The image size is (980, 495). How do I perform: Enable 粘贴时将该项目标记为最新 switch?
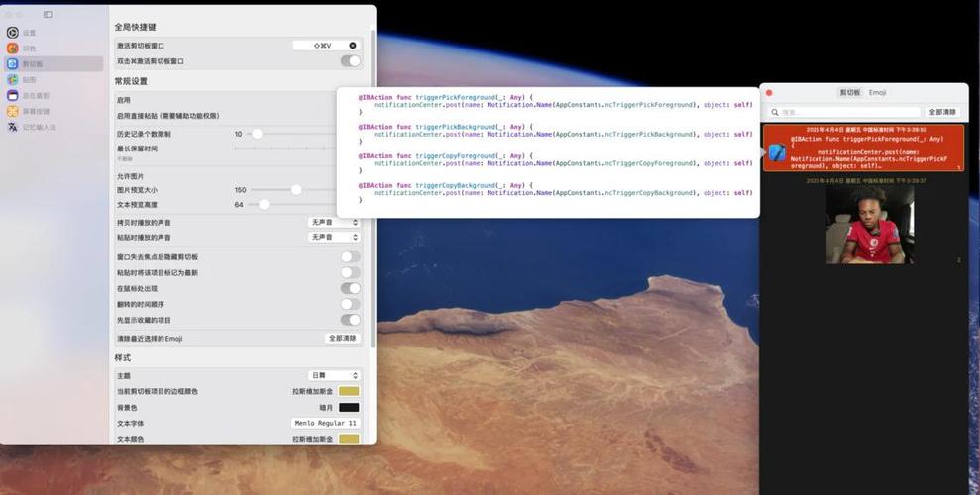click(x=351, y=273)
